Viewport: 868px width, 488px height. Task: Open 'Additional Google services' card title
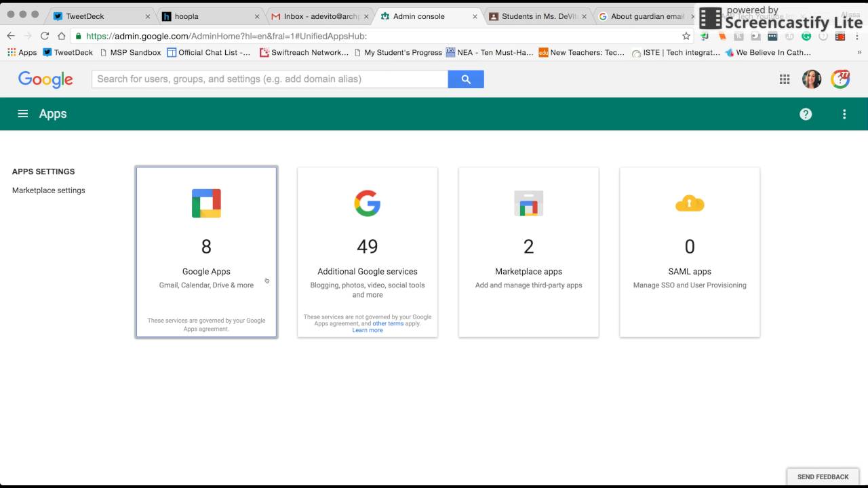(368, 271)
